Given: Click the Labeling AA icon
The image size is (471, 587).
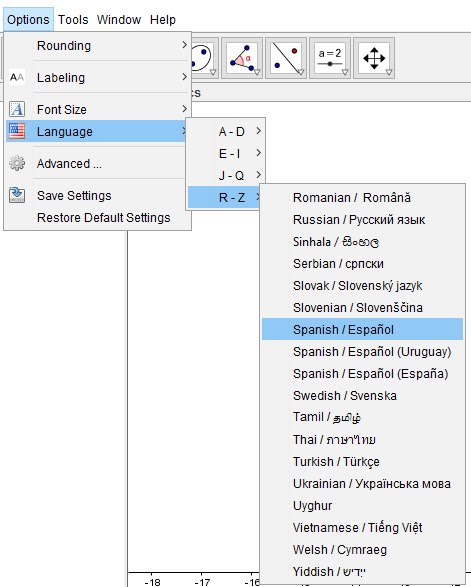Looking at the screenshot, I should click(17, 77).
